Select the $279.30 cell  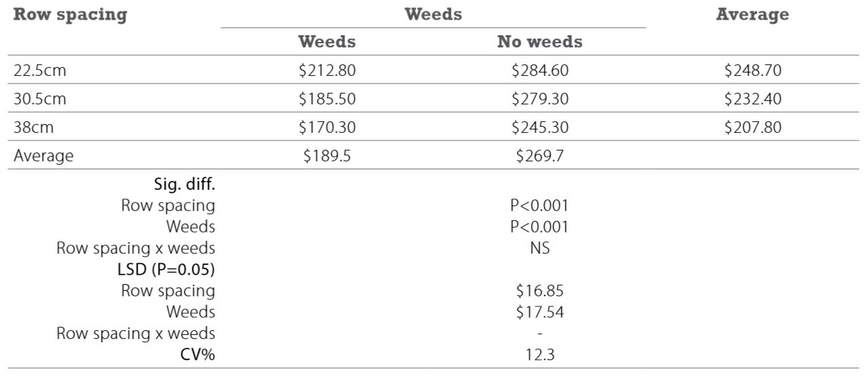pyautogui.click(x=540, y=99)
